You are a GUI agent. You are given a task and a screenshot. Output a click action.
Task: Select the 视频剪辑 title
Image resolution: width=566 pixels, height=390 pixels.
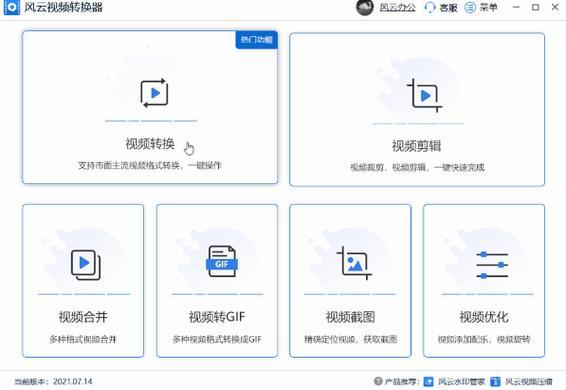coord(417,146)
